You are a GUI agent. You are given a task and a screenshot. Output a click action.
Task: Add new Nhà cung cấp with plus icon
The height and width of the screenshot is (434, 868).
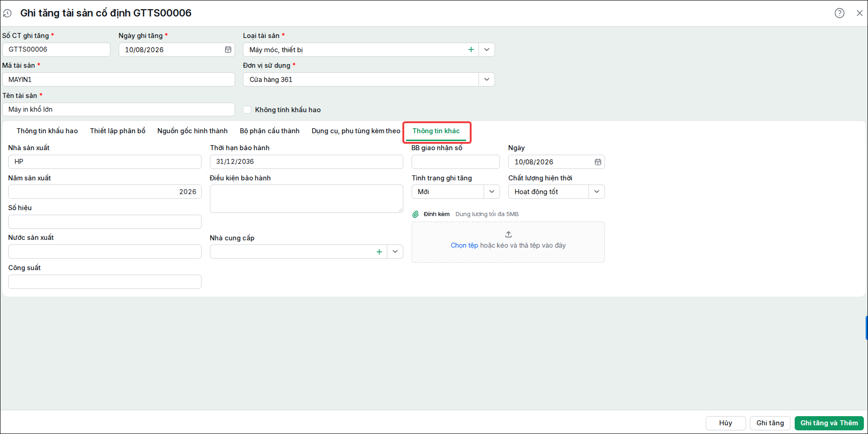coord(379,252)
